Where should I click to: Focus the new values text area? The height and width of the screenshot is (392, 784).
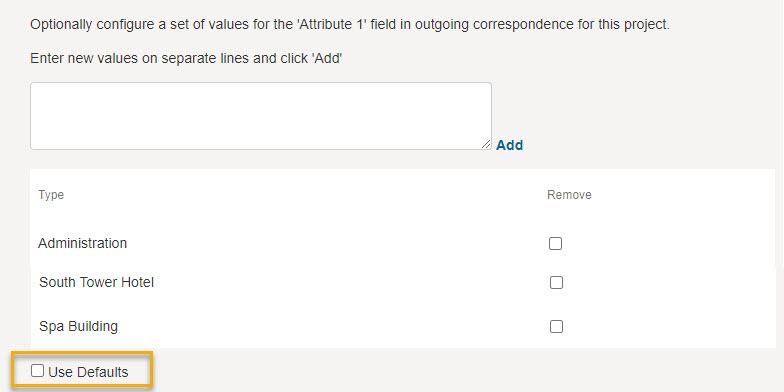click(x=260, y=116)
